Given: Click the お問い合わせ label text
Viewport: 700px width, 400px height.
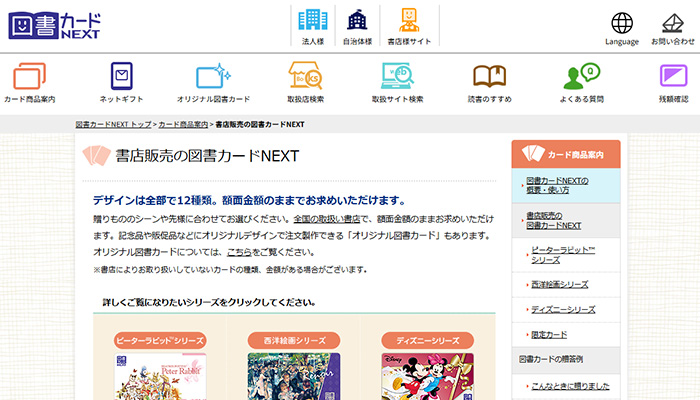Looking at the screenshot, I should tap(673, 42).
